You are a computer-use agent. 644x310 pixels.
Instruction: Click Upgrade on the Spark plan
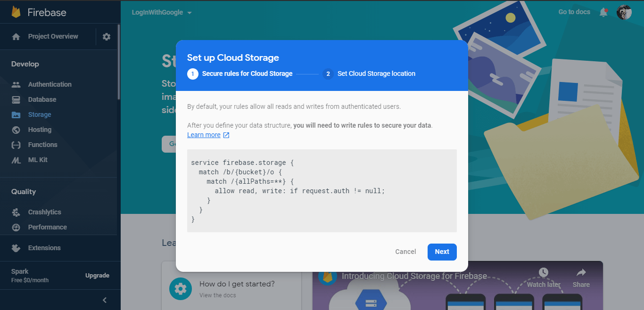coord(98,275)
